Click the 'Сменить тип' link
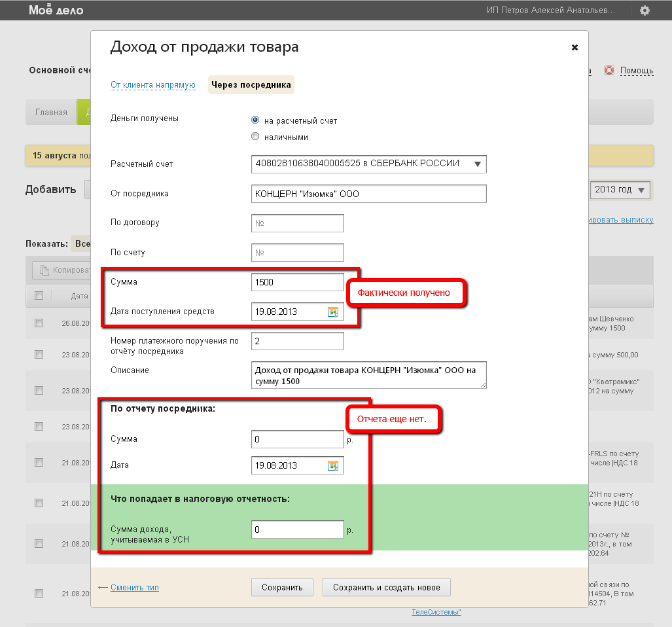This screenshot has height=627, width=672. [135, 587]
